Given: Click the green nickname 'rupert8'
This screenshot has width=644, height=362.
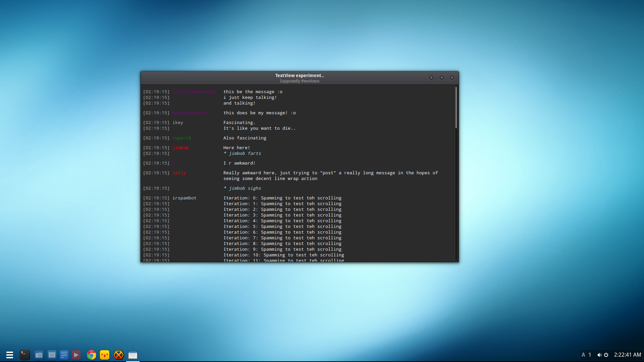Looking at the screenshot, I should tap(182, 138).
